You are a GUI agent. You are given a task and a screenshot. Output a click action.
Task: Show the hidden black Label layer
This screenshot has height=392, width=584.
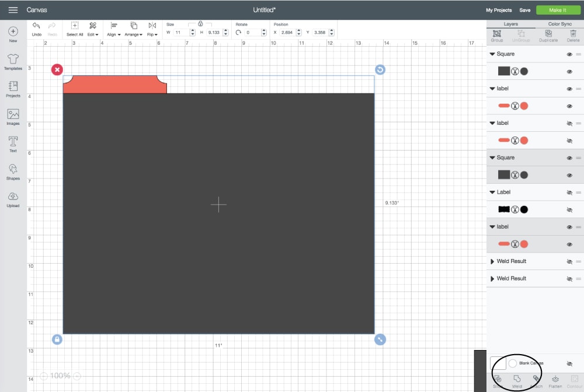[569, 192]
